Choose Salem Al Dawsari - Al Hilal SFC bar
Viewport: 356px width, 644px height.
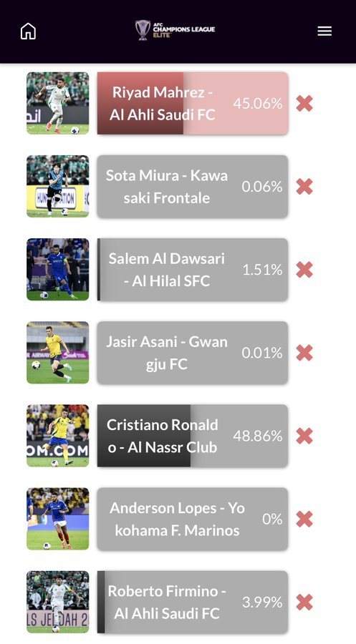click(x=193, y=270)
